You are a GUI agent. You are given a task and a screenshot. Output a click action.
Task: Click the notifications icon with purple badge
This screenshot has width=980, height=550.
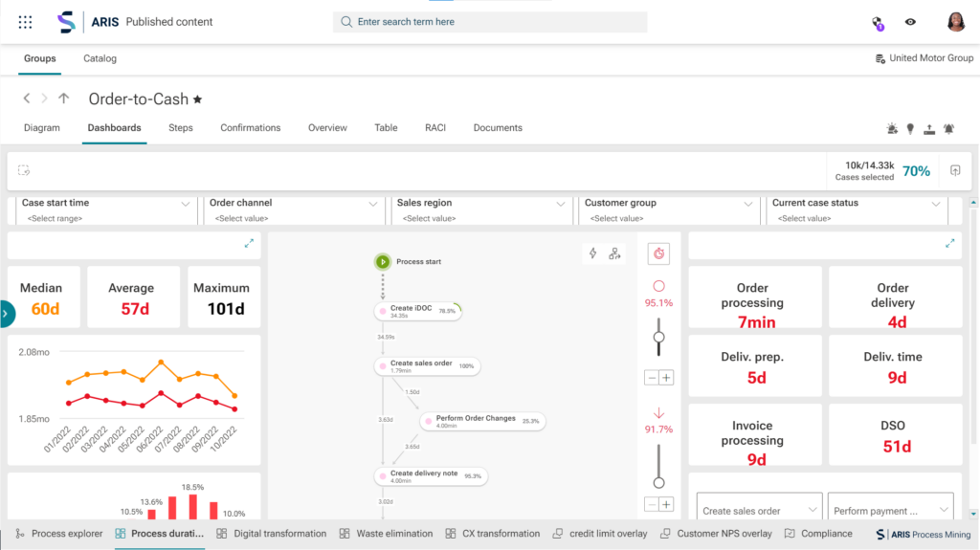pyautogui.click(x=877, y=22)
